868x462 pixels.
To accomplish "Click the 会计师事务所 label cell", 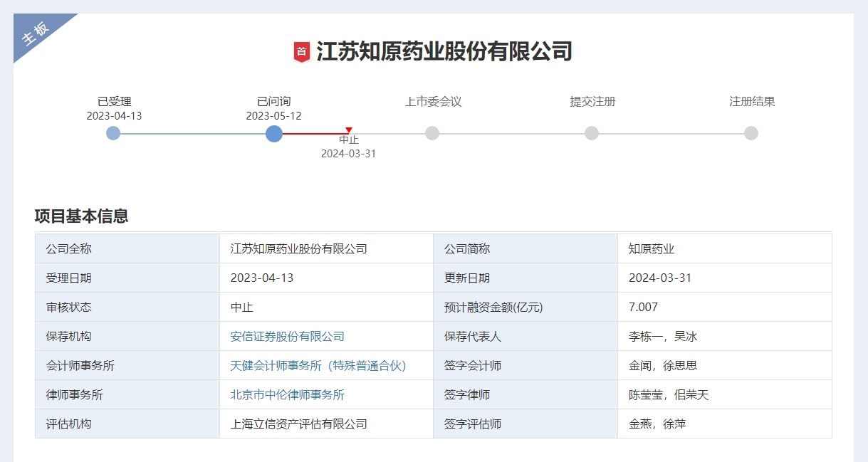I will point(127,365).
